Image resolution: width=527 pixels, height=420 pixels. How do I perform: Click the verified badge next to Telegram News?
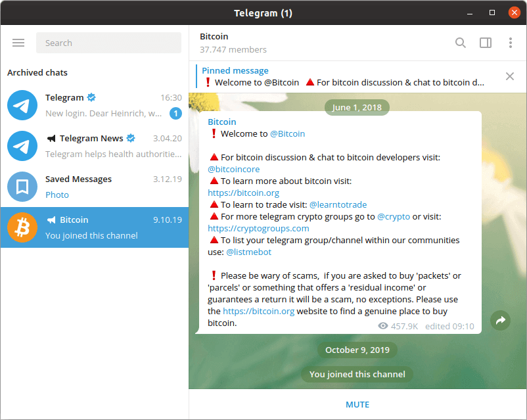tap(131, 138)
